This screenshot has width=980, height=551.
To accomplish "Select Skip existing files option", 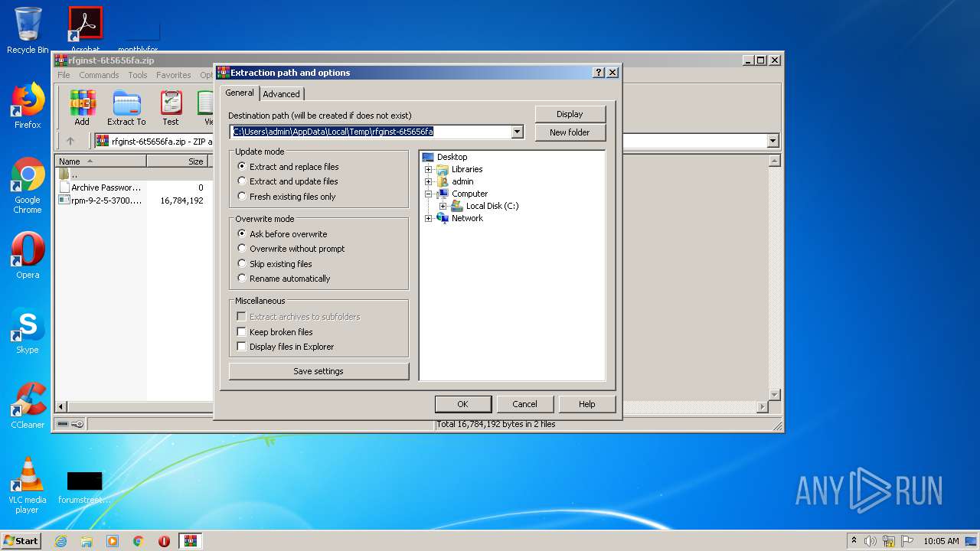I will tap(274, 264).
